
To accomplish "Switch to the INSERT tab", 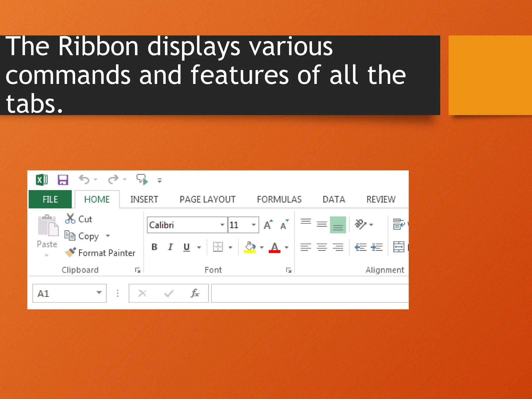I will (x=144, y=199).
